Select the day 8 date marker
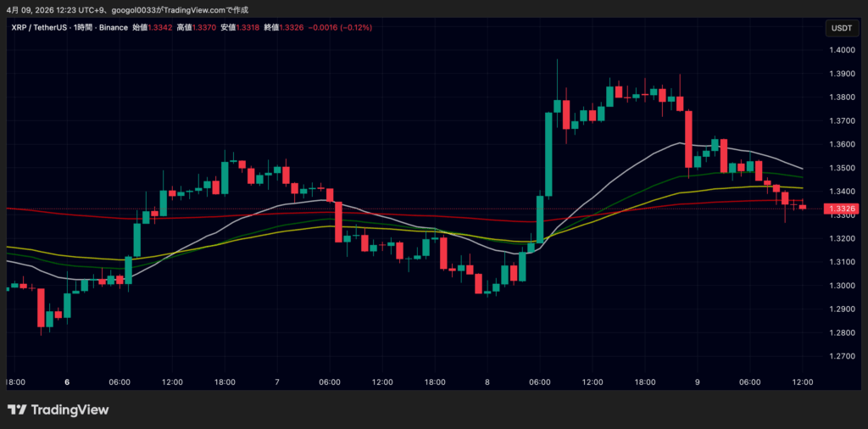This screenshot has width=868, height=429. tap(487, 382)
